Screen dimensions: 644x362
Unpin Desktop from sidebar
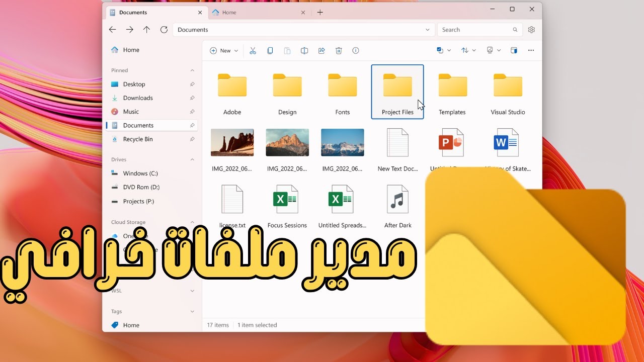192,84
